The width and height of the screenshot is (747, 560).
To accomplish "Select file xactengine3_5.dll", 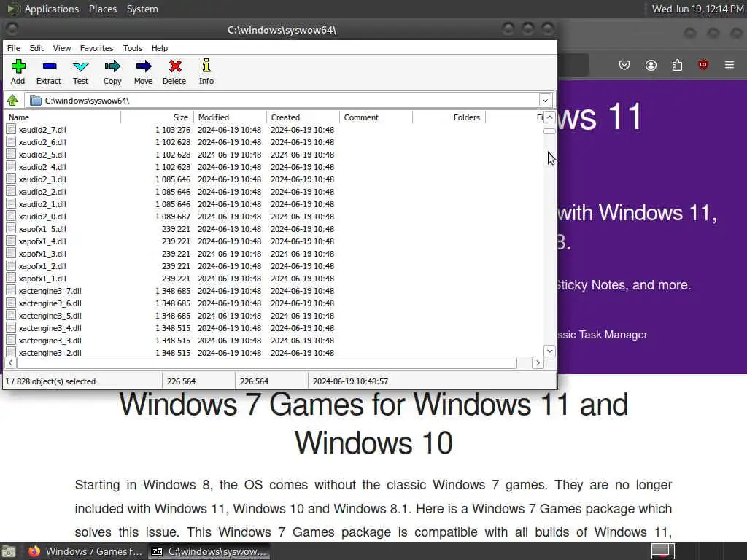I will point(50,315).
